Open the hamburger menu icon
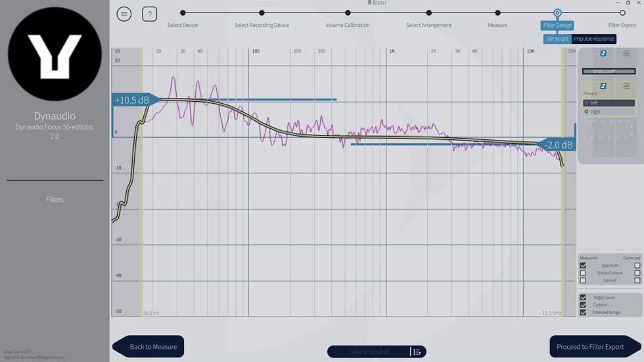The height and width of the screenshot is (362, 644). click(x=124, y=14)
